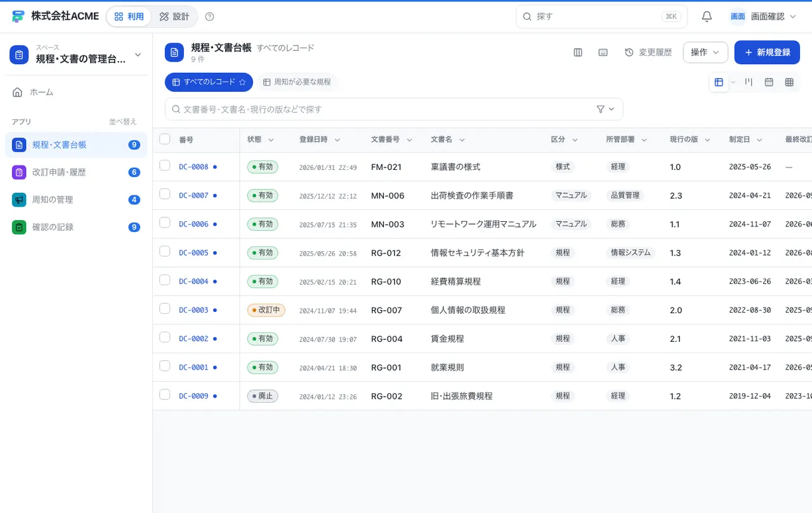Check the row DC-0003 checkbox
The image size is (812, 513).
point(165,309)
